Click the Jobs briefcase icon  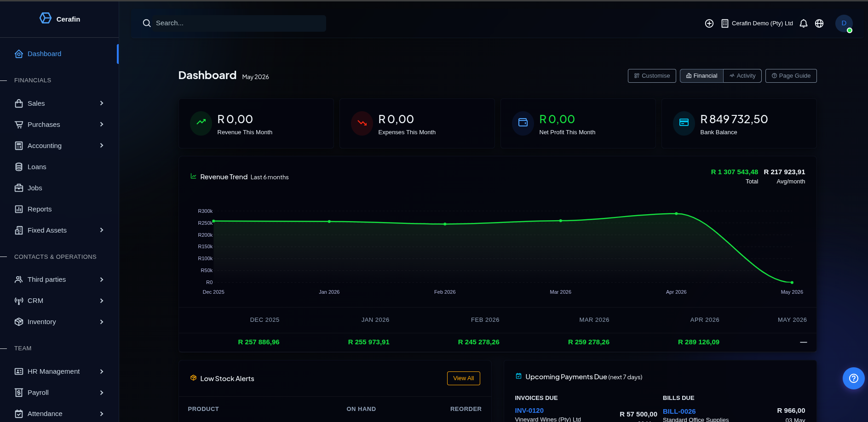(x=19, y=188)
